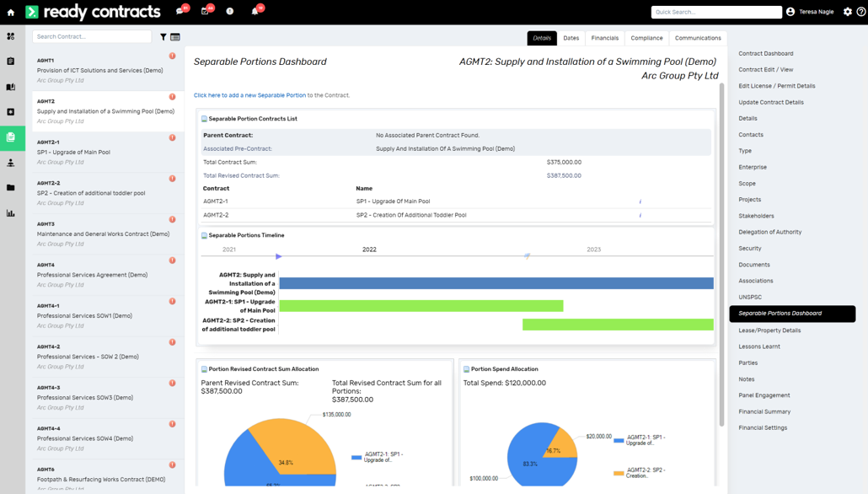Click the ready contracts logo

[94, 12]
